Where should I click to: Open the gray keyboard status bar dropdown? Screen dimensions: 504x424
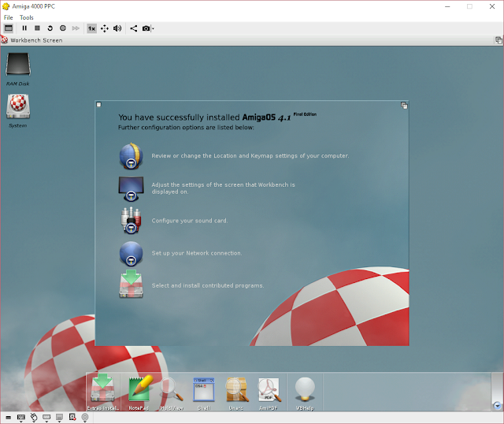(x=46, y=418)
